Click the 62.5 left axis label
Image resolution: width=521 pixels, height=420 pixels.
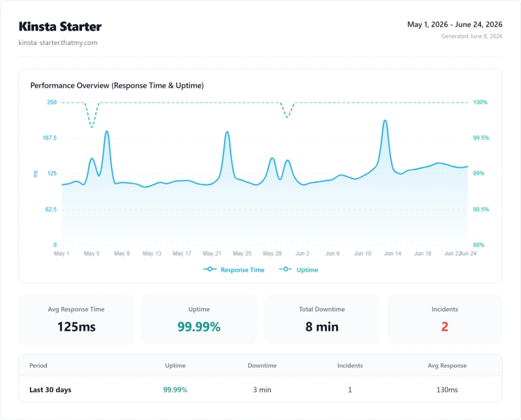(51, 209)
